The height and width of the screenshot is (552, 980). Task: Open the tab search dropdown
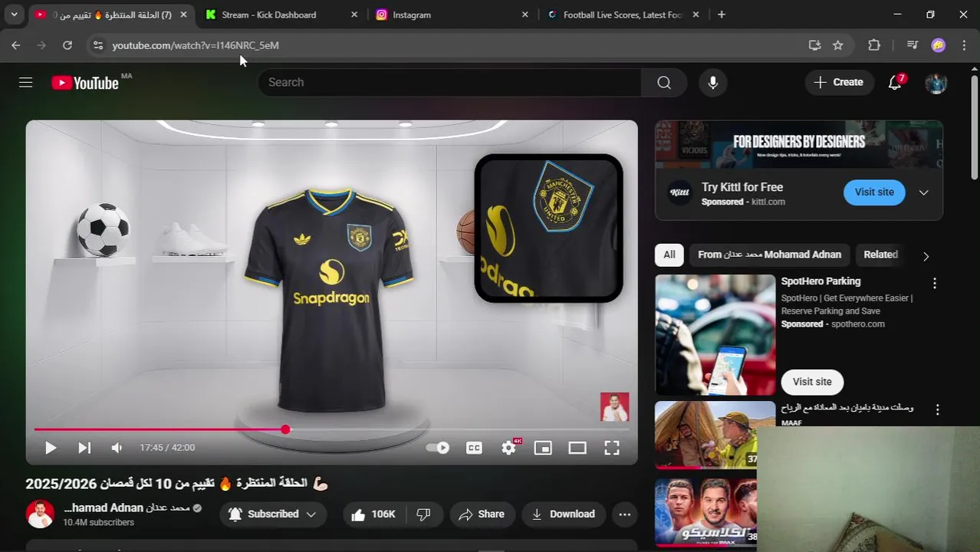click(14, 15)
